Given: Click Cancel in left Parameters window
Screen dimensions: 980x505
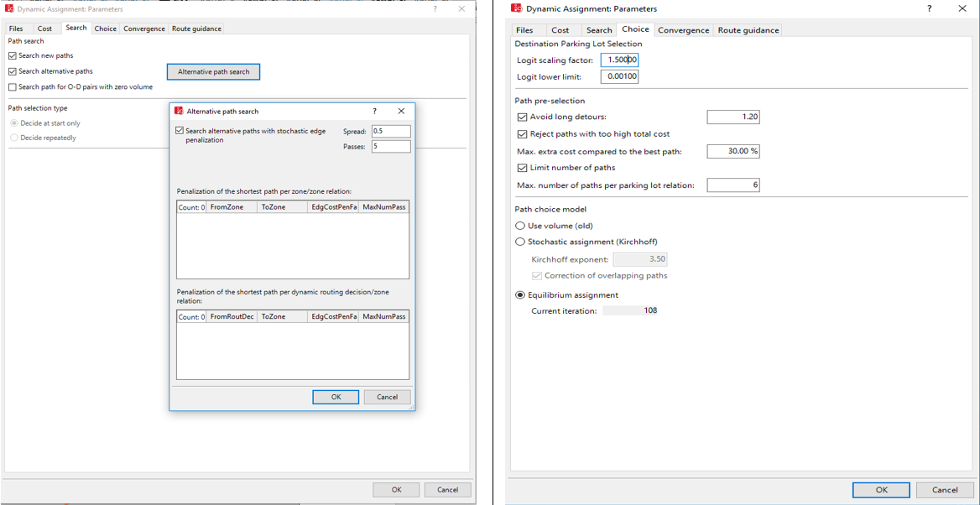Looking at the screenshot, I should pos(447,489).
